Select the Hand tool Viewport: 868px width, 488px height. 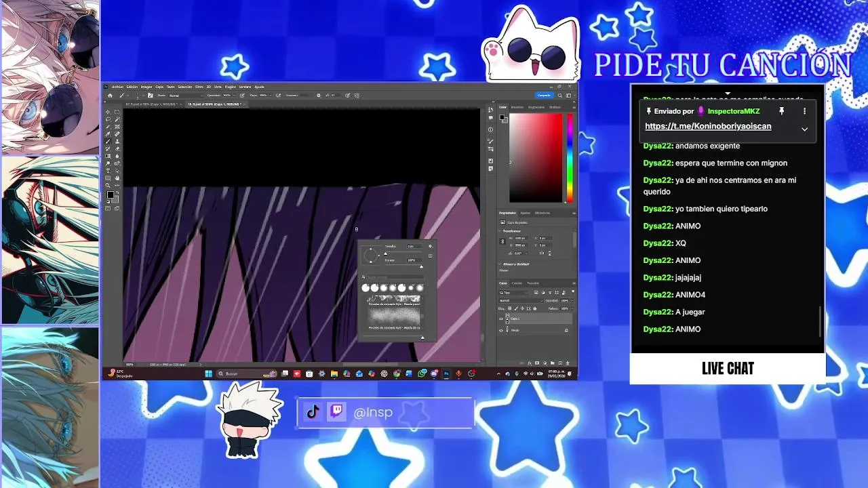pyautogui.click(x=117, y=178)
